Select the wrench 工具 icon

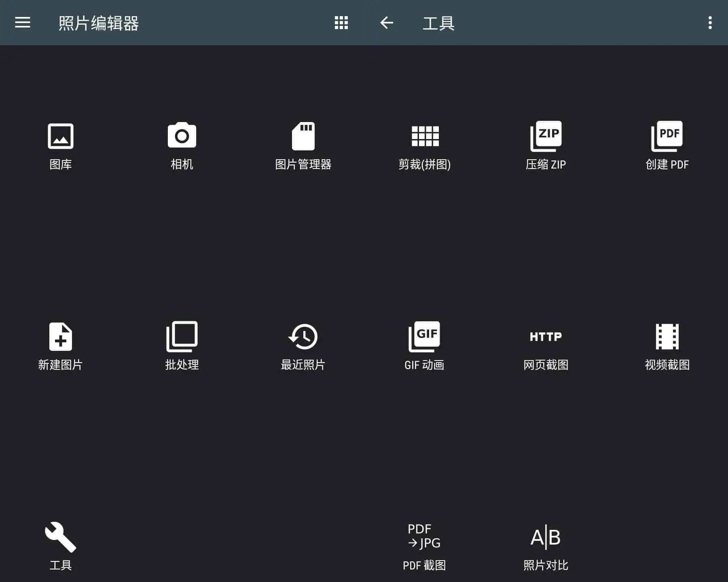coord(61,537)
